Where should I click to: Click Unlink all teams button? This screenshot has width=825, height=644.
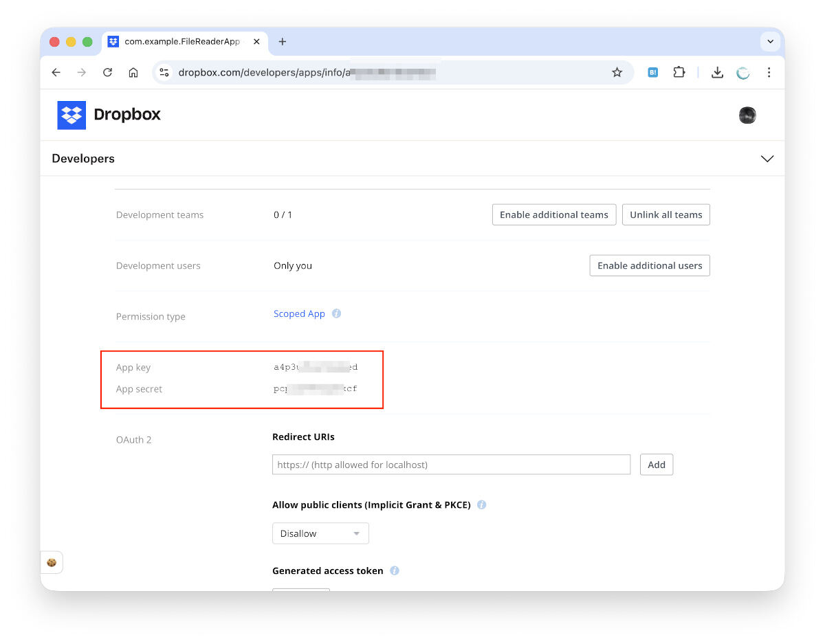click(x=666, y=214)
